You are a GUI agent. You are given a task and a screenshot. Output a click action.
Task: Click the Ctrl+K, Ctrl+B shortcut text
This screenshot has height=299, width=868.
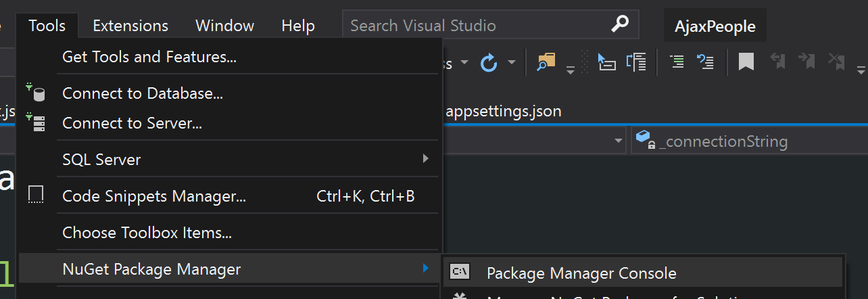(366, 196)
